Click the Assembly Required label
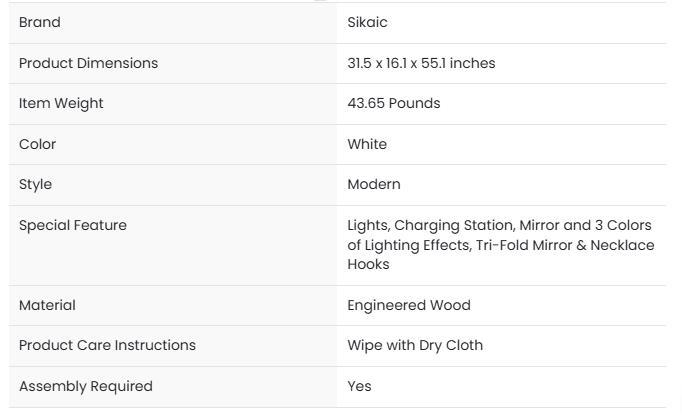 click(x=86, y=386)
